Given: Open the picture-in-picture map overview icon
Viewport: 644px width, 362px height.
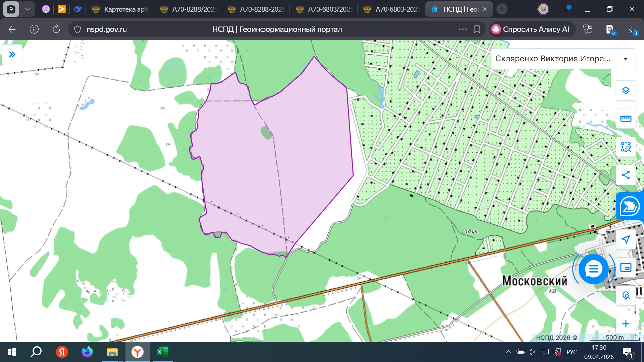Looking at the screenshot, I should 626,267.
